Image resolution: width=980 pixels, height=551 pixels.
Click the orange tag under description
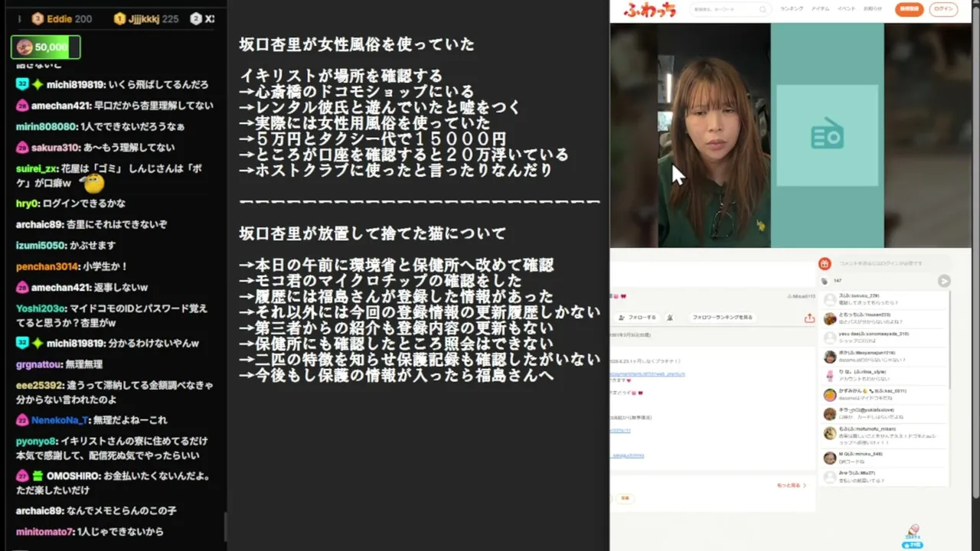click(x=625, y=498)
